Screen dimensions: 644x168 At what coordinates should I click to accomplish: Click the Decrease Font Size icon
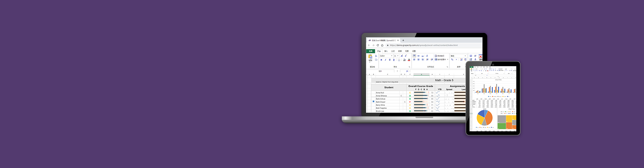[406, 56]
